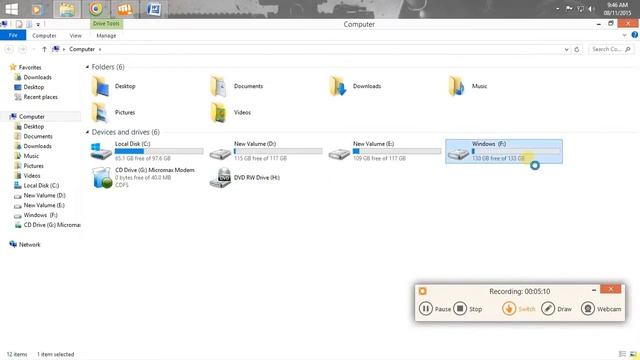Select the Drive Tools contextual tab
Image resolution: width=640 pixels, height=360 pixels.
[x=106, y=24]
